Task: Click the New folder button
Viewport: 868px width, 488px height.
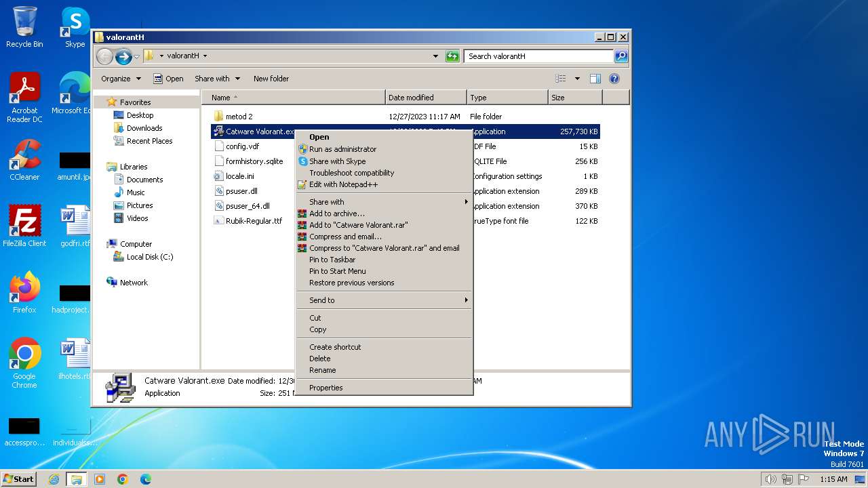Action: coord(271,79)
